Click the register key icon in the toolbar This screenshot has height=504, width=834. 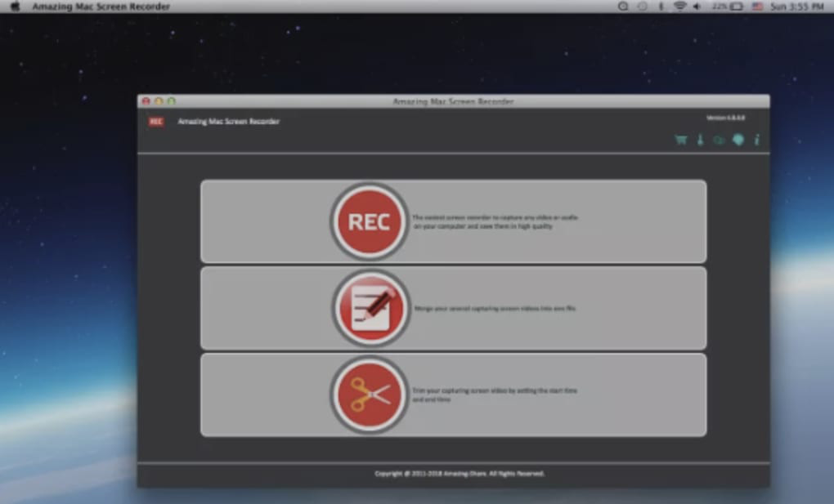click(700, 140)
